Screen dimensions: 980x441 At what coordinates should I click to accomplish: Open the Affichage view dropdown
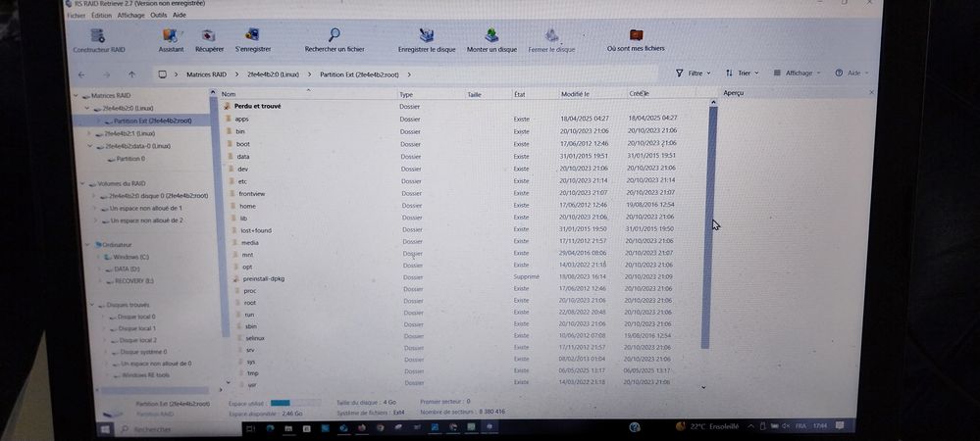797,73
